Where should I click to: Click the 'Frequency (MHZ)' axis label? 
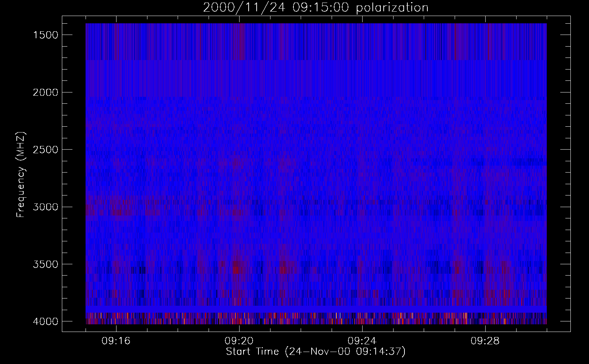[21, 175]
